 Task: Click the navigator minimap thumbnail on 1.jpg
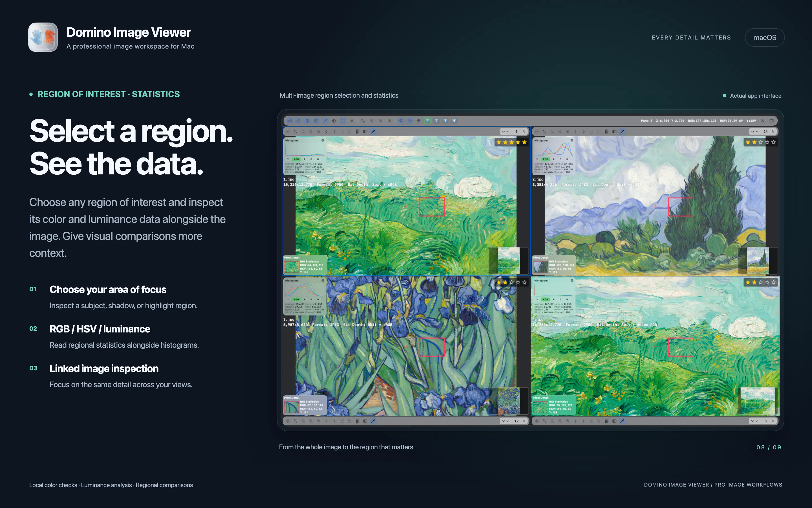pyautogui.click(x=509, y=261)
